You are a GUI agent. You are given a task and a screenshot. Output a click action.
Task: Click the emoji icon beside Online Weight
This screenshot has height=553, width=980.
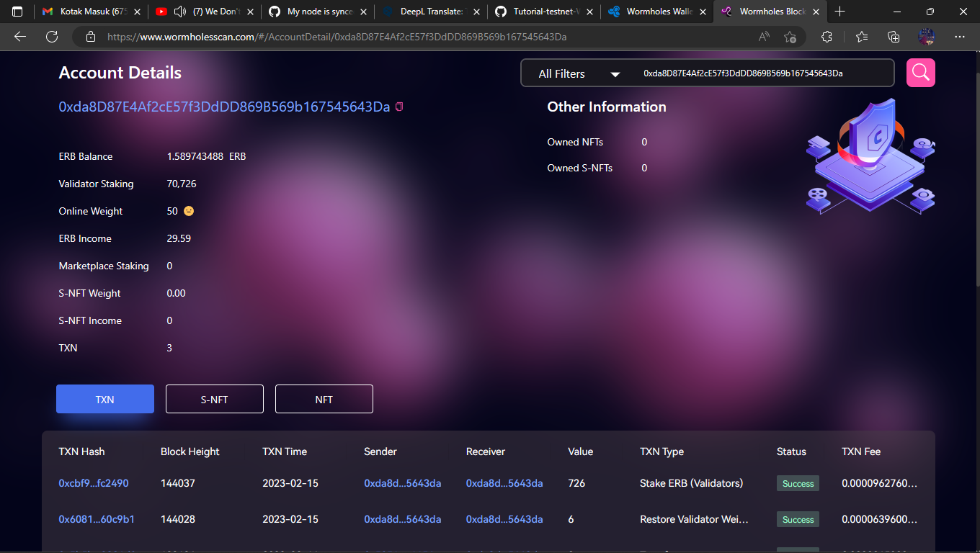click(187, 211)
